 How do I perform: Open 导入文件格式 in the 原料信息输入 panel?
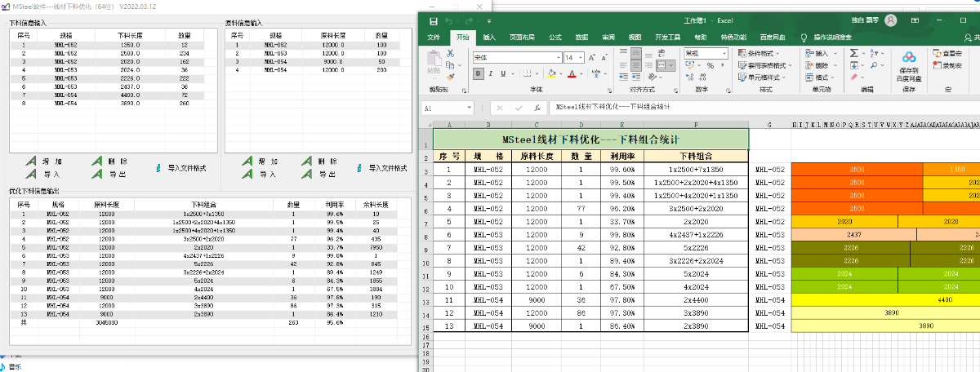pos(381,168)
